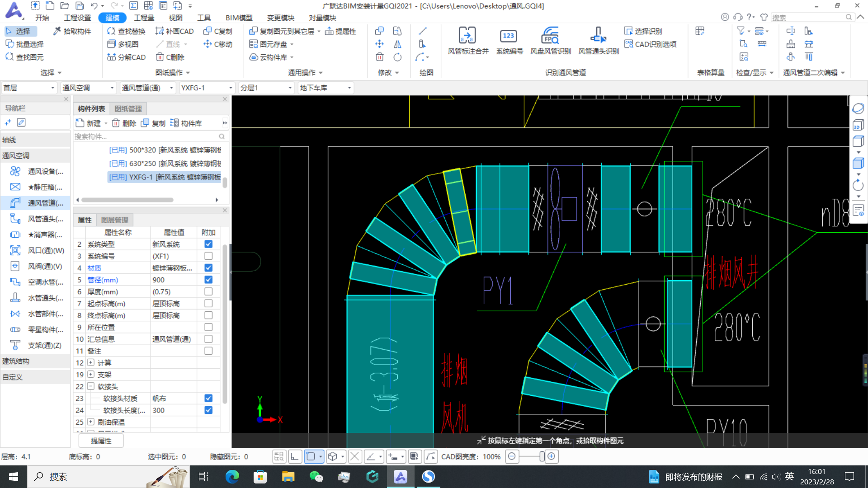868x488 pixels.
Task: Click C删除 in the drawing operations
Action: point(170,57)
